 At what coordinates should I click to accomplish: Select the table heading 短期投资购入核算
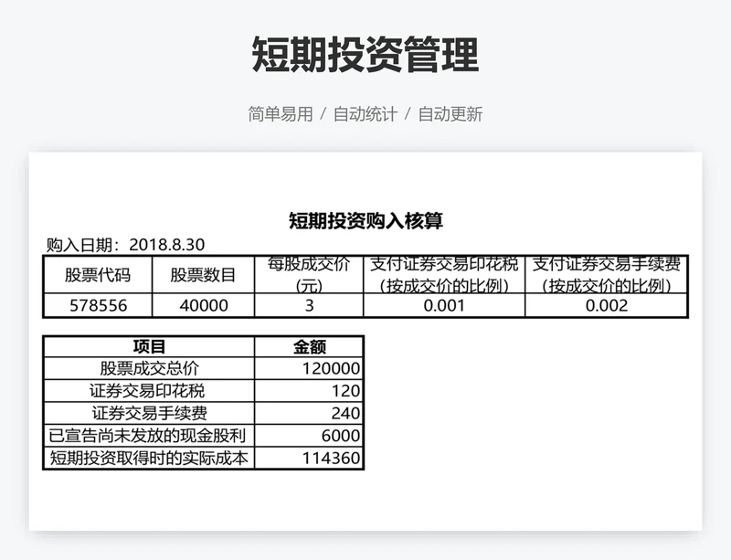pyautogui.click(x=365, y=220)
